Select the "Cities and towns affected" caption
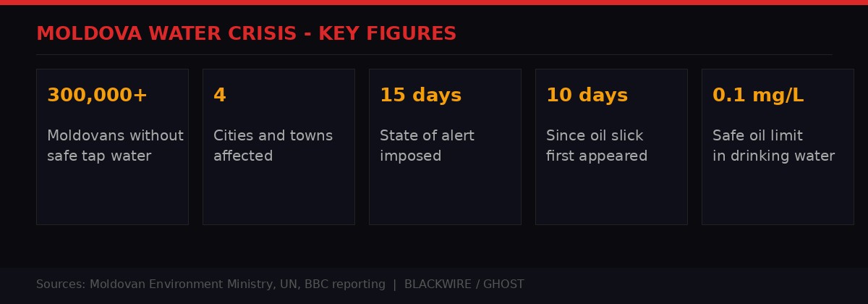The image size is (868, 304). [x=273, y=145]
